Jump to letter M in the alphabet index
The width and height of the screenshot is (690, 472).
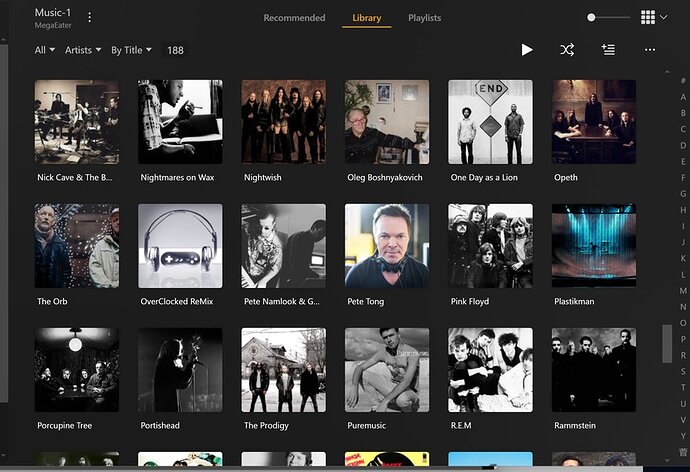pyautogui.click(x=683, y=291)
